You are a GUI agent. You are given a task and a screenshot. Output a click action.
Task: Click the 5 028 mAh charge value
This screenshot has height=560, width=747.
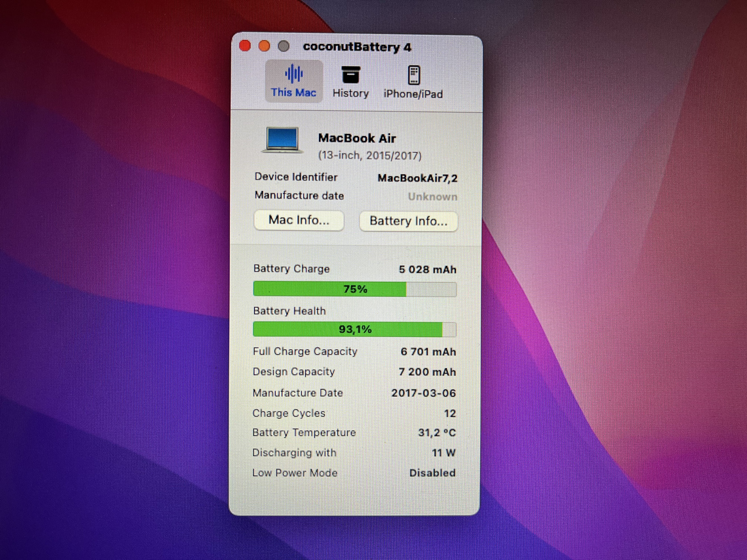coord(428,270)
